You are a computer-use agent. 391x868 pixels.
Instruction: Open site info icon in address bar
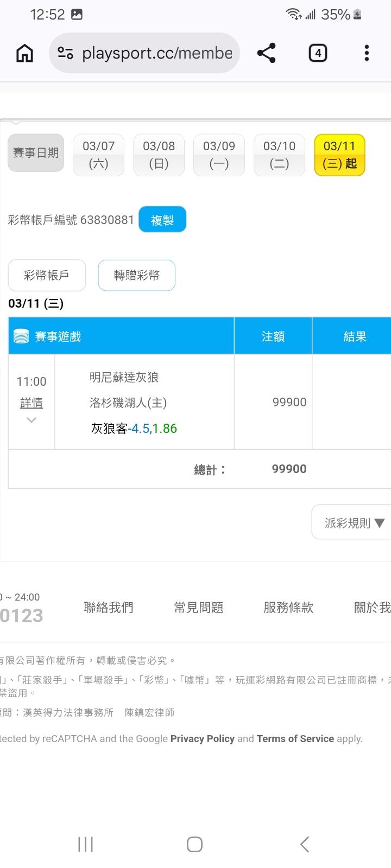pos(66,53)
